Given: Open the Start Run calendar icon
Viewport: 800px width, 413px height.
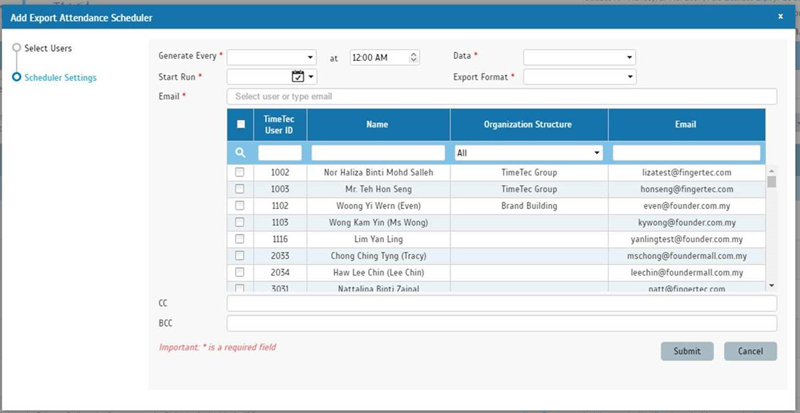Looking at the screenshot, I should (297, 77).
